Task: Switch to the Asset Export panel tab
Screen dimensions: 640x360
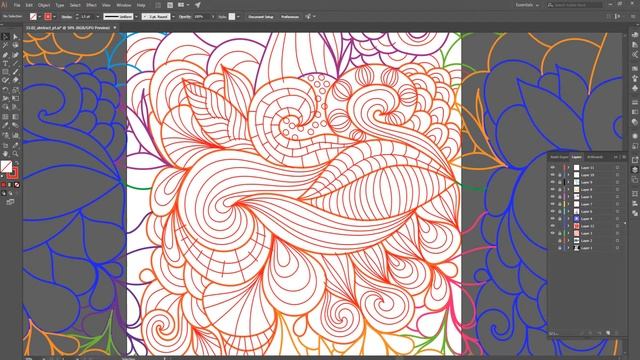Action: (559, 157)
